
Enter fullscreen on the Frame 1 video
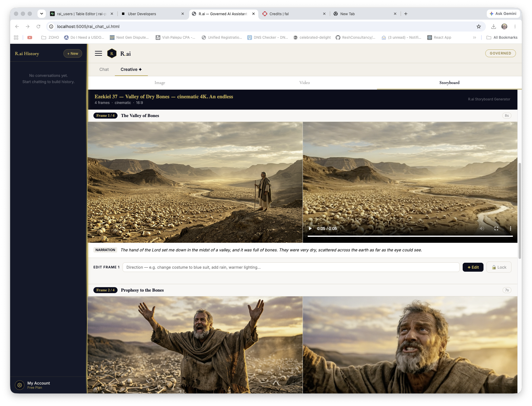(x=496, y=228)
